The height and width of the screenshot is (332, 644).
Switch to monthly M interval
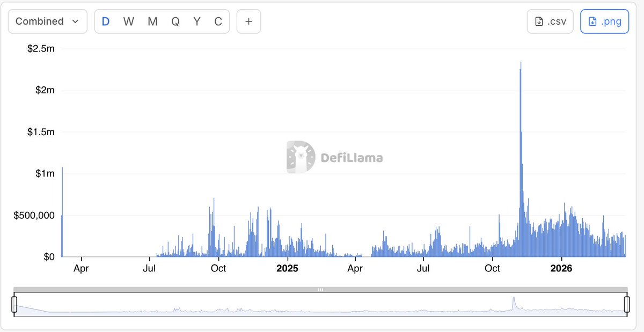[x=152, y=21]
